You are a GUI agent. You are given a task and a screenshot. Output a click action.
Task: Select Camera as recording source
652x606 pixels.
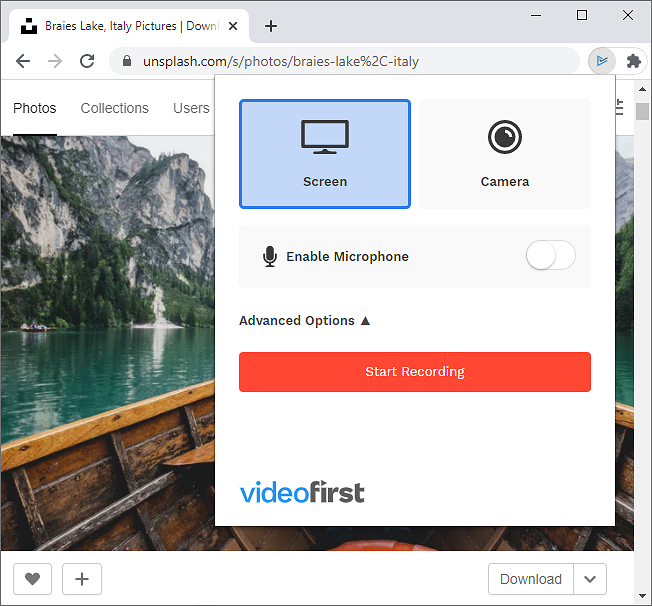click(x=504, y=154)
